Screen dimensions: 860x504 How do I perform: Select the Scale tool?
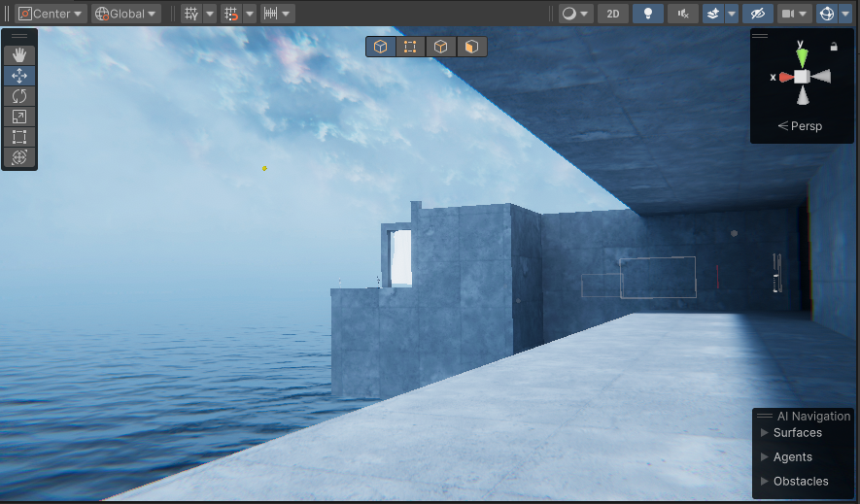[x=19, y=117]
